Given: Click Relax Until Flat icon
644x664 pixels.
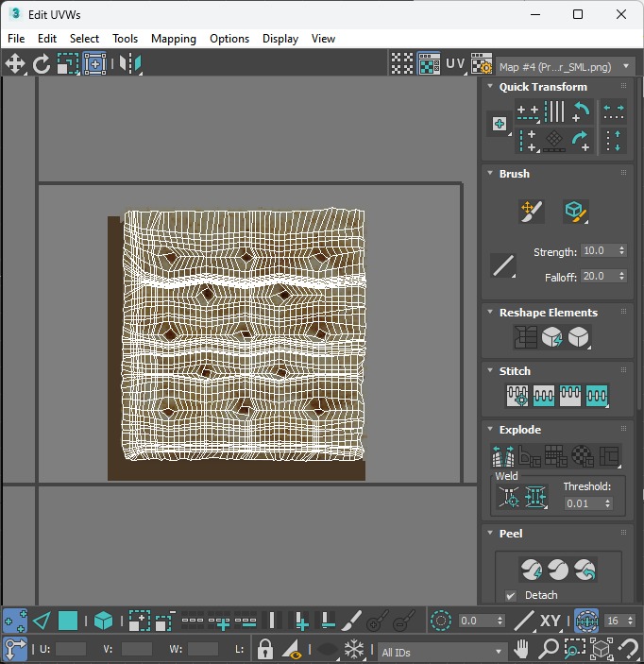Looking at the screenshot, I should (552, 337).
